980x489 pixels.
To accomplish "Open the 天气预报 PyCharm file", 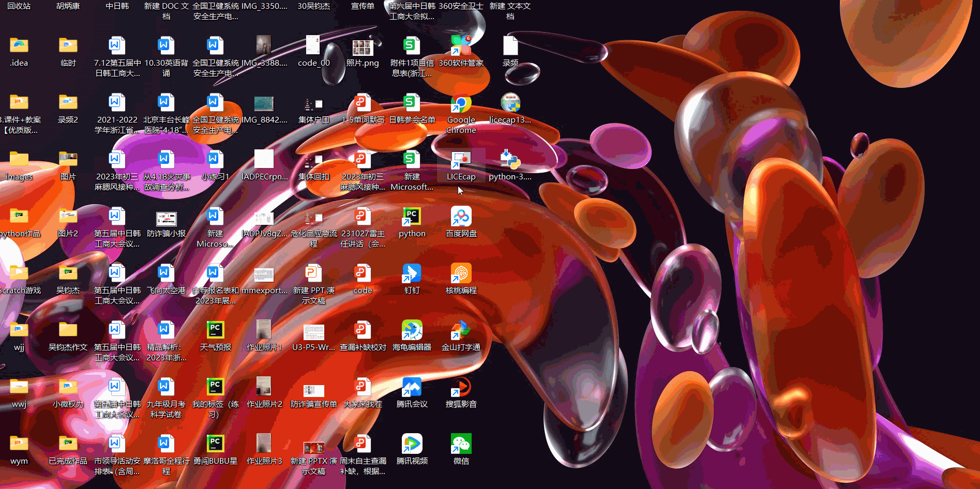I will (x=215, y=331).
